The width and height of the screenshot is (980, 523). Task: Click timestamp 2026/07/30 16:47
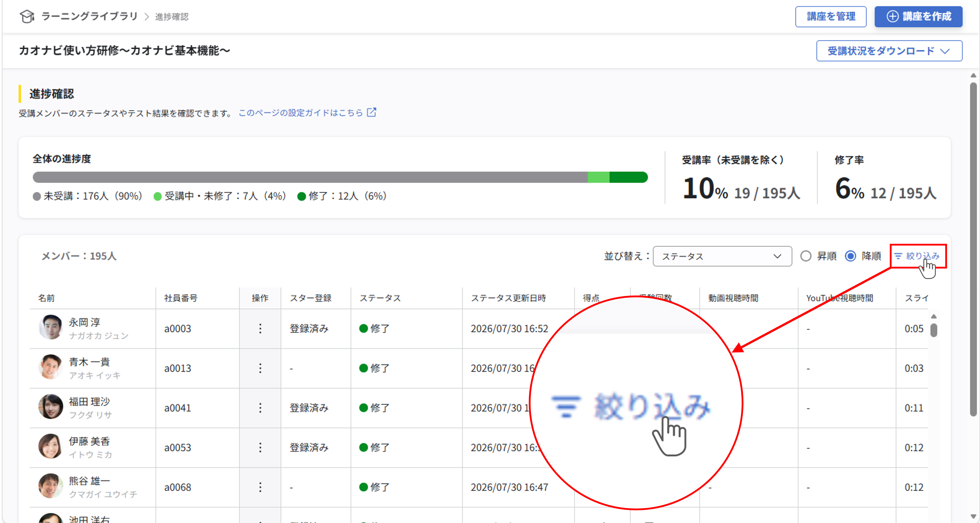(509, 487)
